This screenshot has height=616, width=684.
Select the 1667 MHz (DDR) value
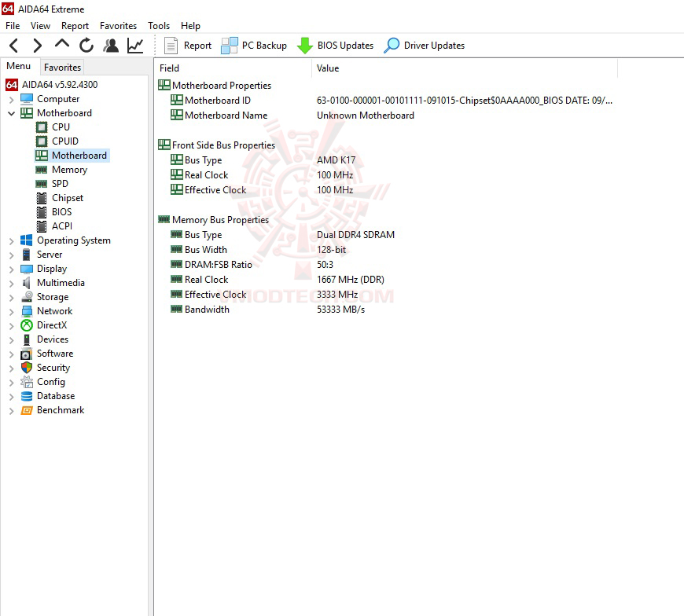[x=351, y=280]
